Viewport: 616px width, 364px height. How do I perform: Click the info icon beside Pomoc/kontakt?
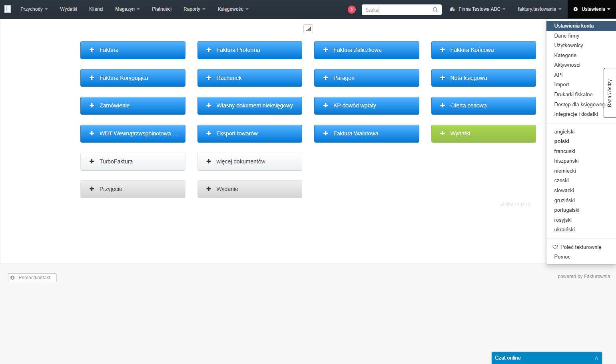point(12,278)
